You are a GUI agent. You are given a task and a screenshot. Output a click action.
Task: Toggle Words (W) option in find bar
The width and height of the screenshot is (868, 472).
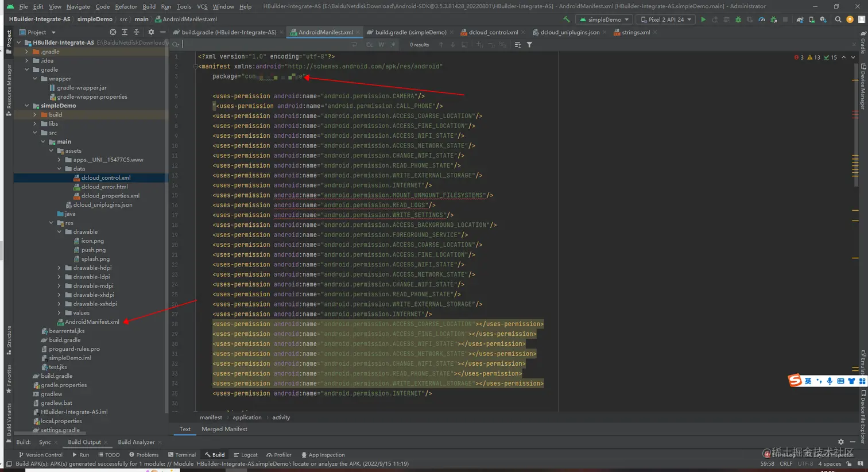[381, 45]
